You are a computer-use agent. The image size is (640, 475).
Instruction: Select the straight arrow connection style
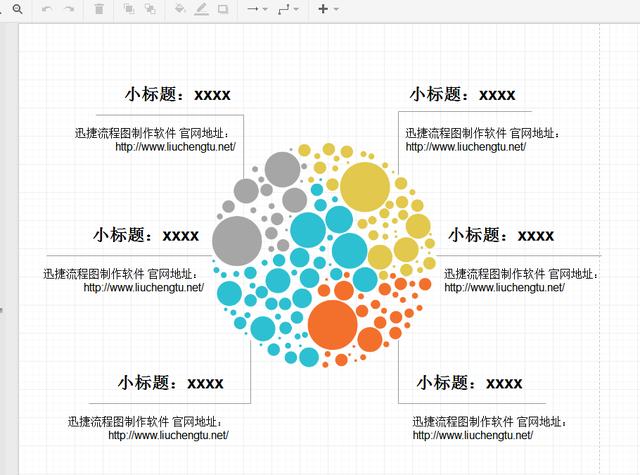(253, 9)
